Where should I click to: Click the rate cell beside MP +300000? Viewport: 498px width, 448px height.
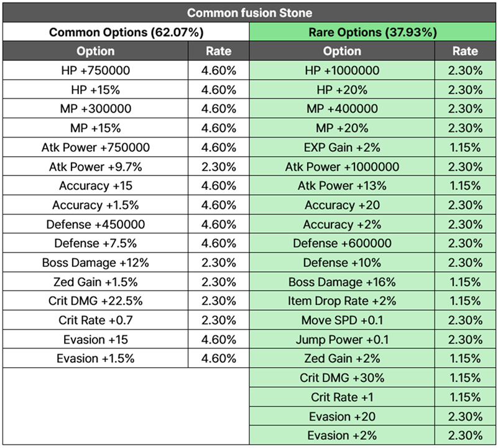click(218, 109)
